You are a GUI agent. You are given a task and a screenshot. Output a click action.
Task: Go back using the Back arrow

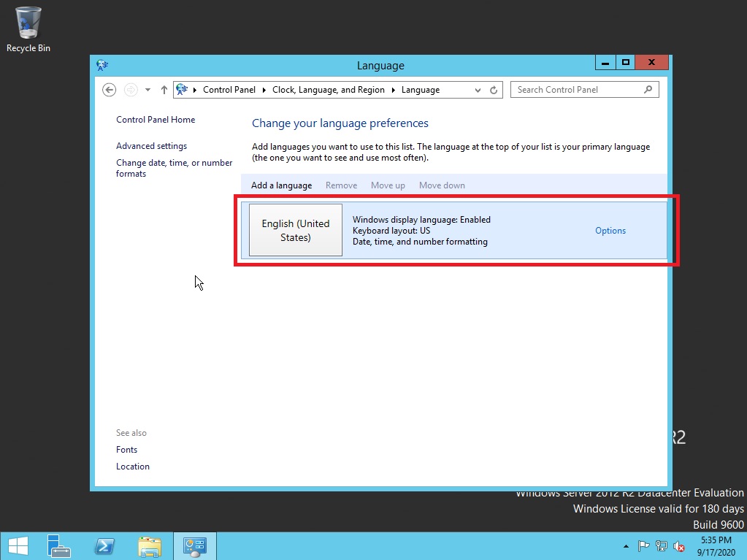pyautogui.click(x=109, y=90)
